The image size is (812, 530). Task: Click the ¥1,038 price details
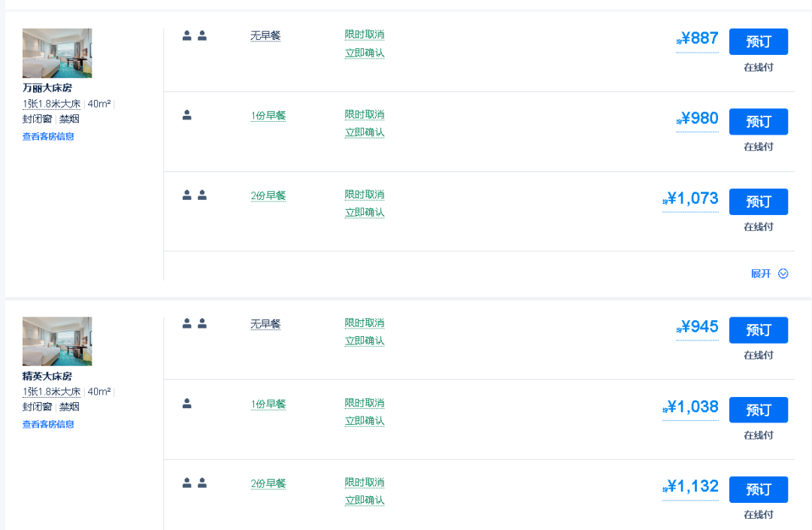point(692,407)
